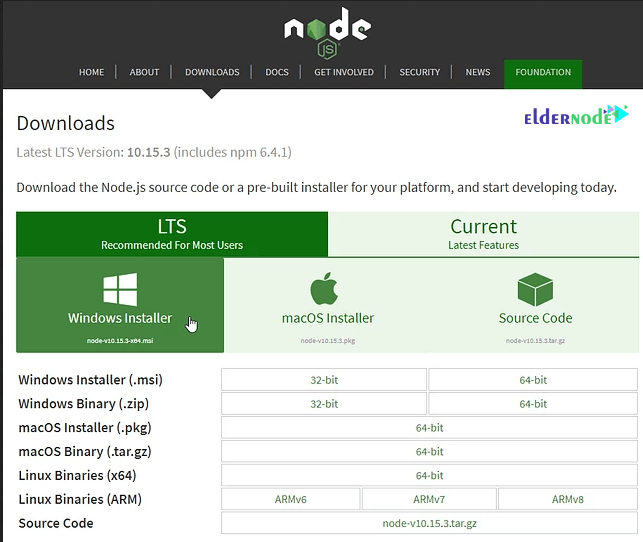Image resolution: width=643 pixels, height=542 pixels.
Task: Click the green Source Code cube icon
Action: click(535, 289)
